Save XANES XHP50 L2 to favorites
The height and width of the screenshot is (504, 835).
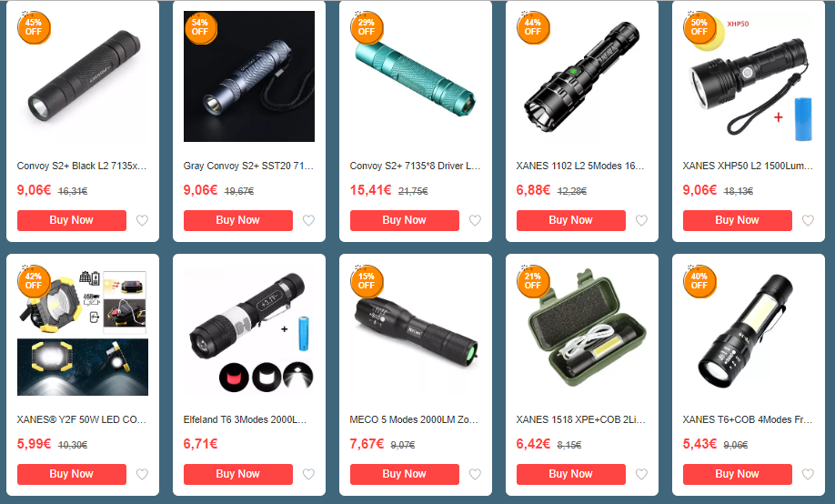point(808,220)
